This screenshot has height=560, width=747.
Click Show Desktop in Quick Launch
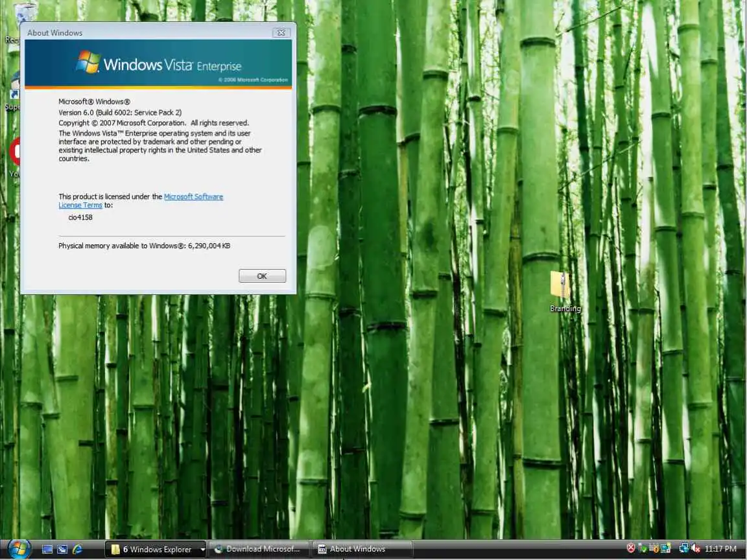47,549
